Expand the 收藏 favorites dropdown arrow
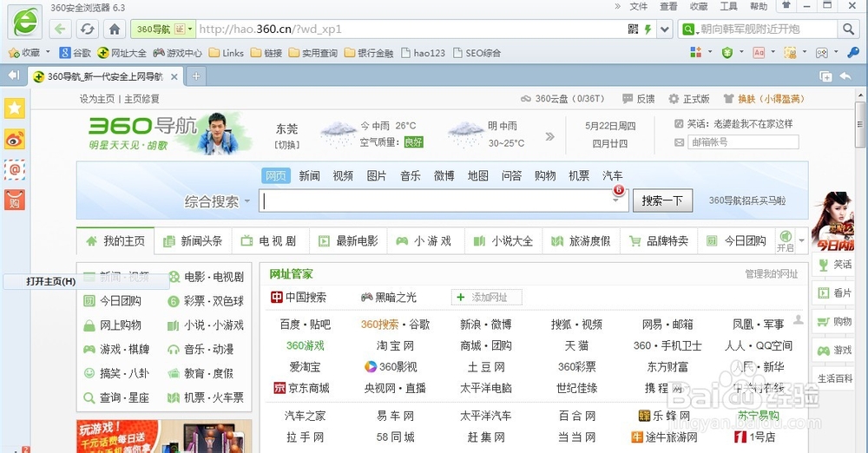Screen dimensions: 868x453 (48, 52)
